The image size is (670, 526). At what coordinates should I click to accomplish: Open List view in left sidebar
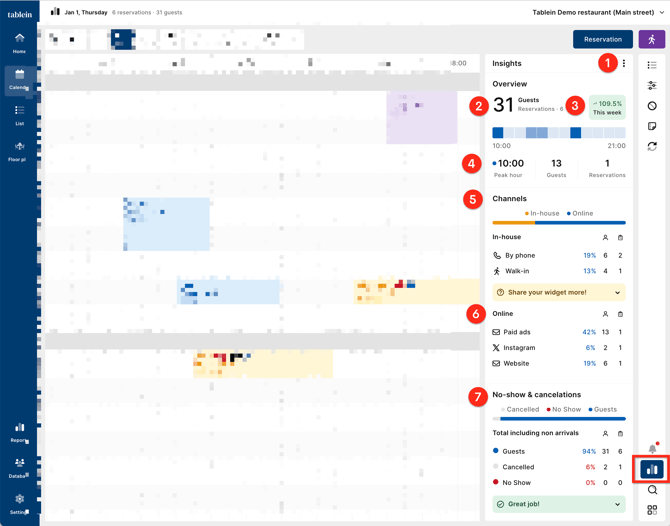(x=19, y=115)
